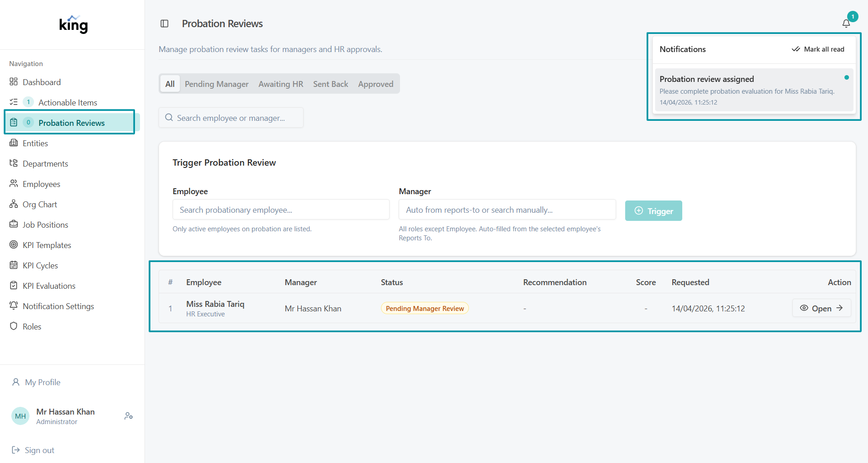
Task: Click the Departments tree icon
Action: [x=14, y=163]
